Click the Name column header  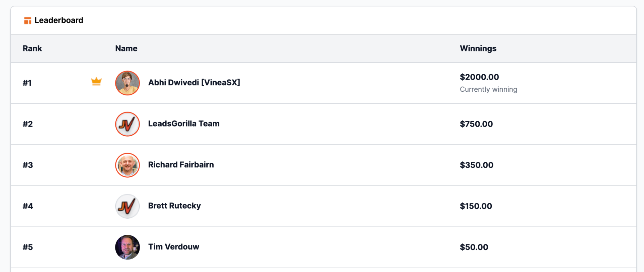tap(126, 48)
